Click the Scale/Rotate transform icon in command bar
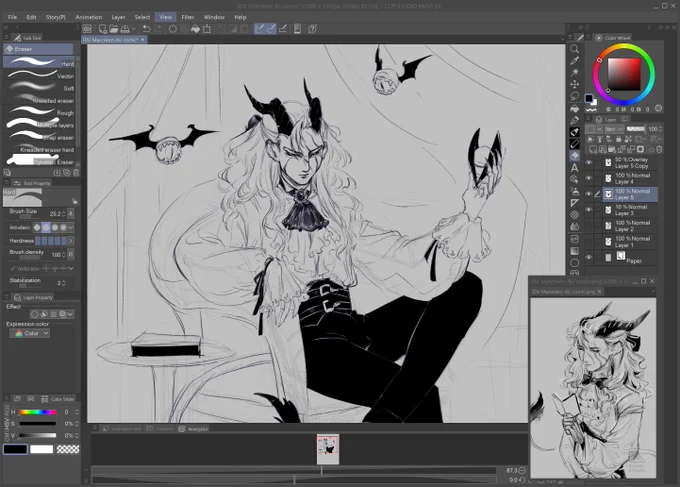 coord(207,29)
